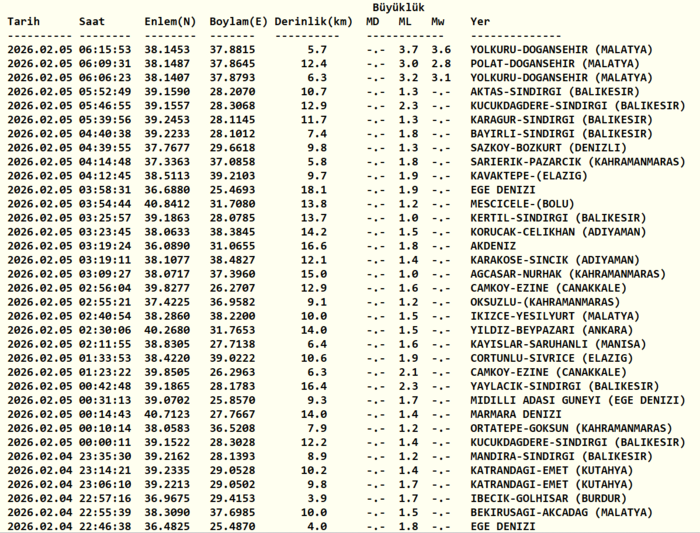Click the Saat column header
The image size is (700, 533).
point(93,21)
